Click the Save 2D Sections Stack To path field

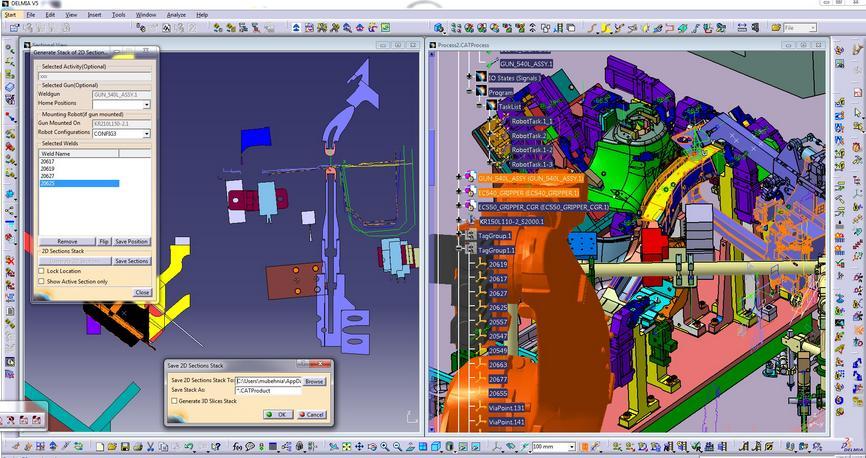click(268, 381)
